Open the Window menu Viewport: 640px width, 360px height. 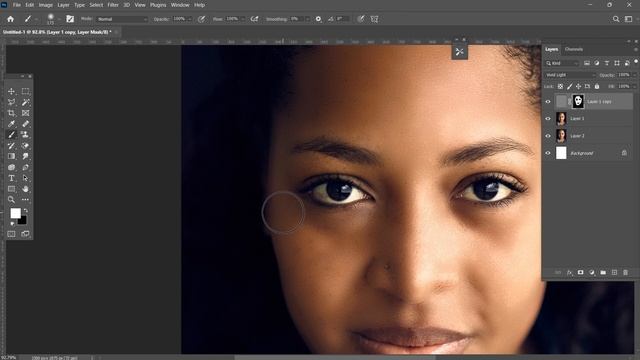click(180, 5)
